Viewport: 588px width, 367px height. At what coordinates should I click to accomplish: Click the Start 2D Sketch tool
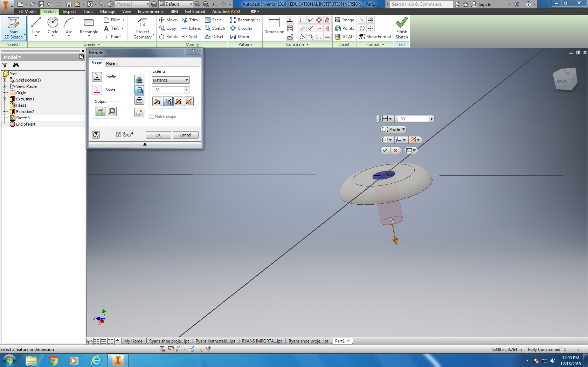click(x=14, y=28)
